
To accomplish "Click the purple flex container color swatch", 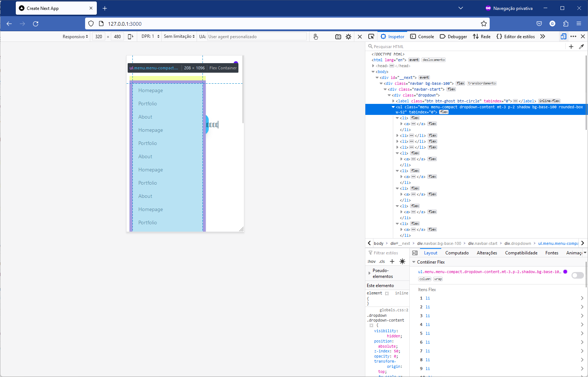I will (565, 272).
